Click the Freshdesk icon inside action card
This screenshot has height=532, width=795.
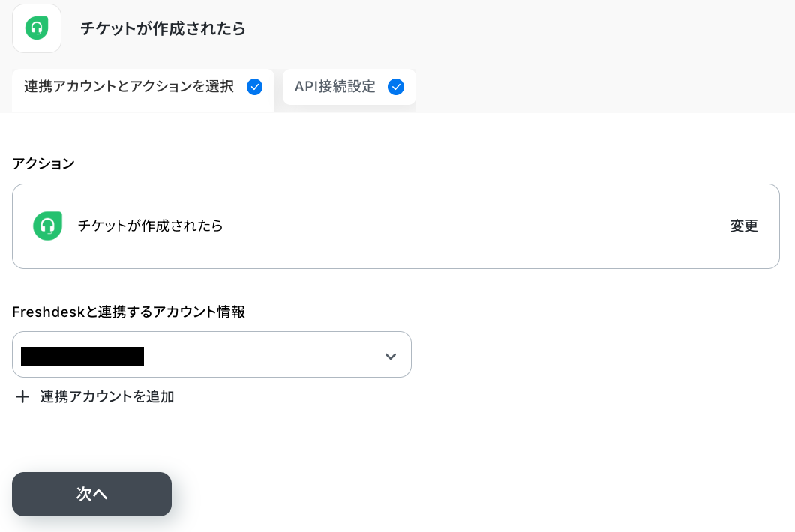tap(48, 226)
